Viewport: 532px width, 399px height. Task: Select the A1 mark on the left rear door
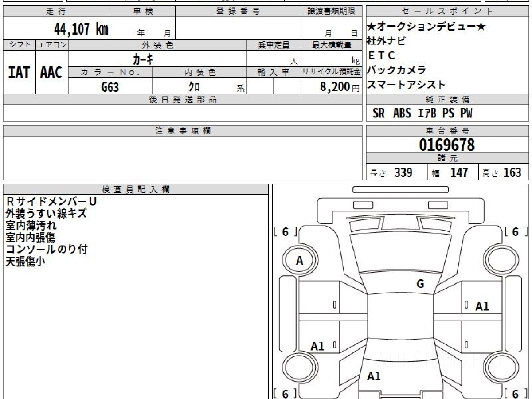[x=317, y=346]
